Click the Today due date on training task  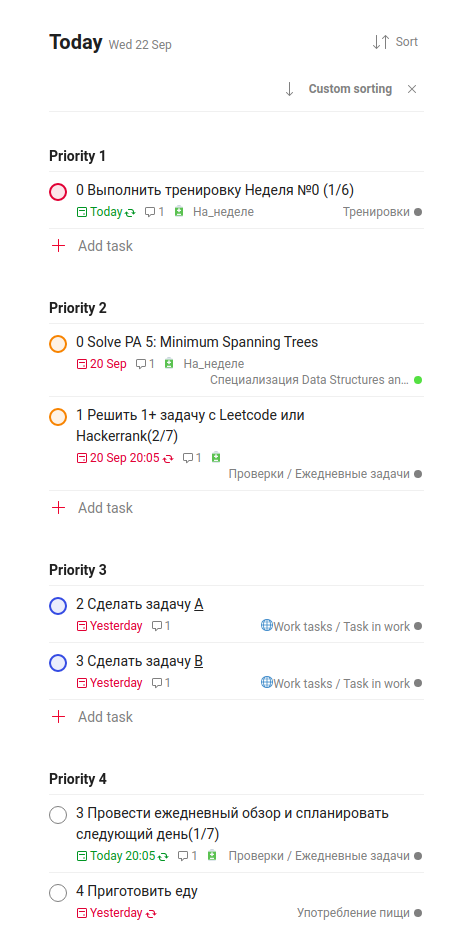(x=106, y=212)
